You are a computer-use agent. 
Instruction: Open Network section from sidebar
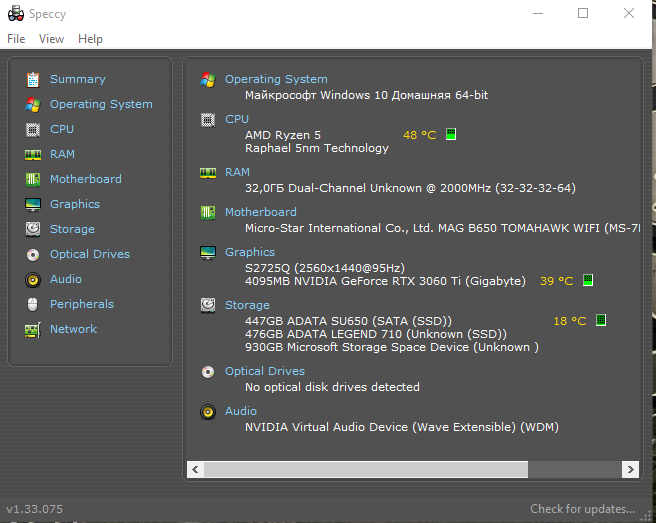tap(73, 329)
